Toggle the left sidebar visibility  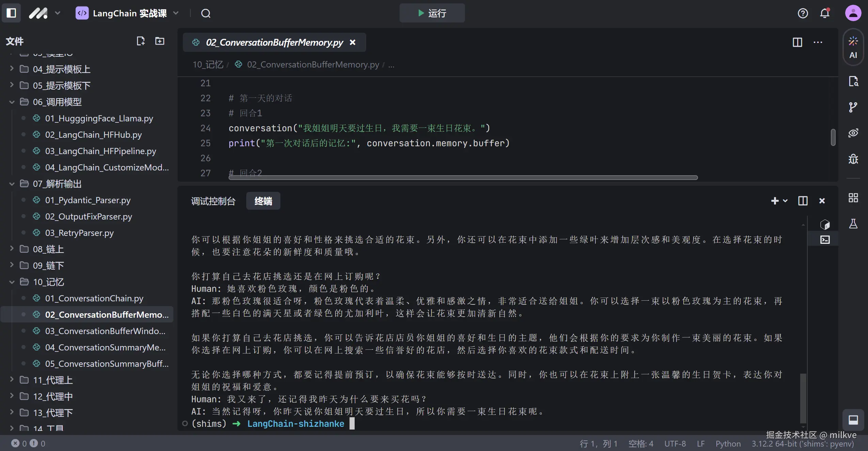11,13
